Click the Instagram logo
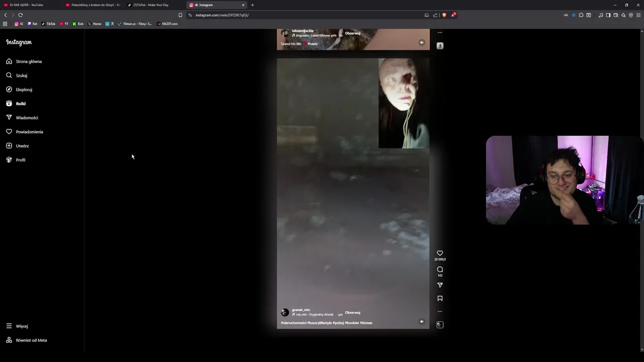Image resolution: width=644 pixels, height=362 pixels. click(x=19, y=42)
